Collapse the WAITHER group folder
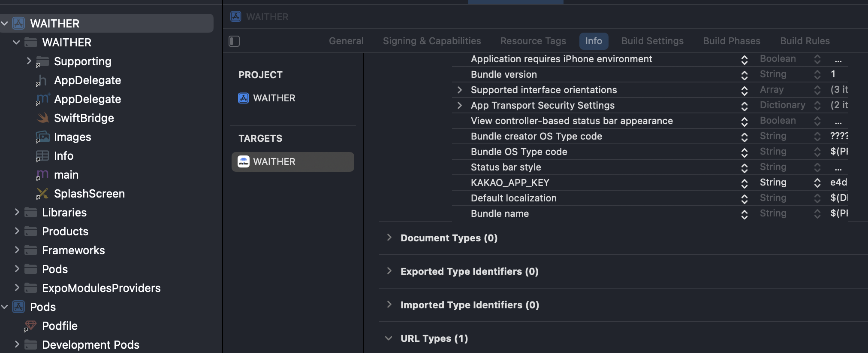The image size is (868, 353). (x=16, y=42)
